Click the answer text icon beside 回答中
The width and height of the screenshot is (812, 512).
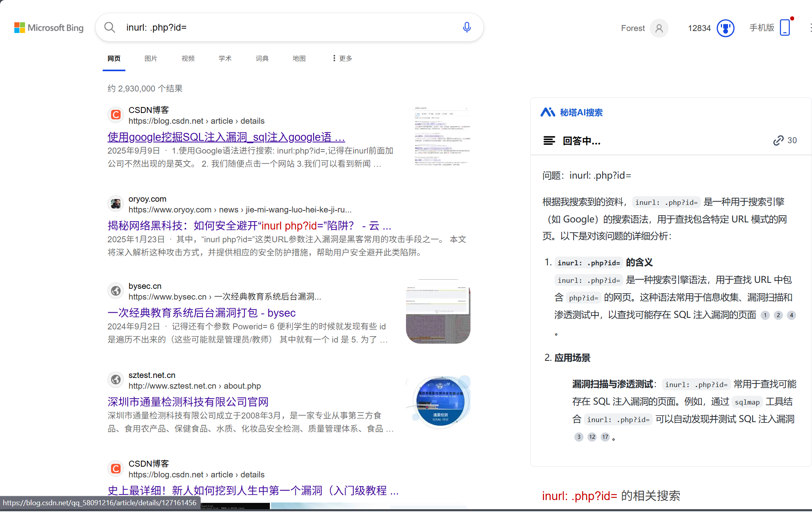[549, 140]
